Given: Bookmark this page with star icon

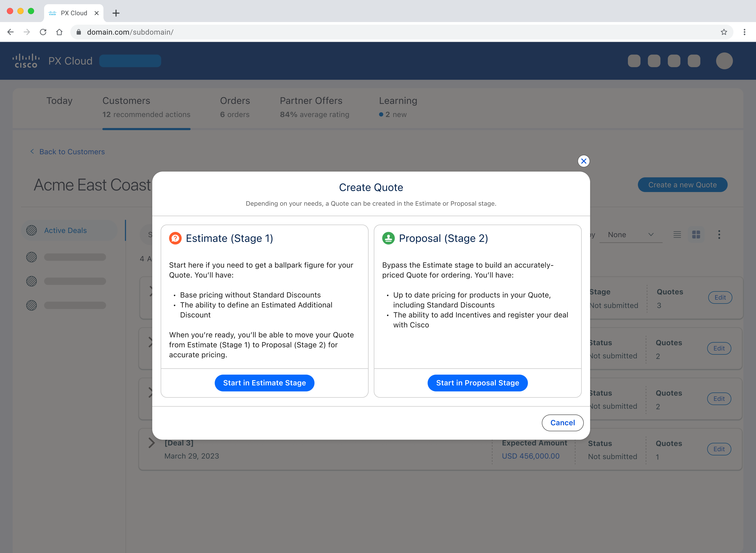Looking at the screenshot, I should tap(724, 32).
